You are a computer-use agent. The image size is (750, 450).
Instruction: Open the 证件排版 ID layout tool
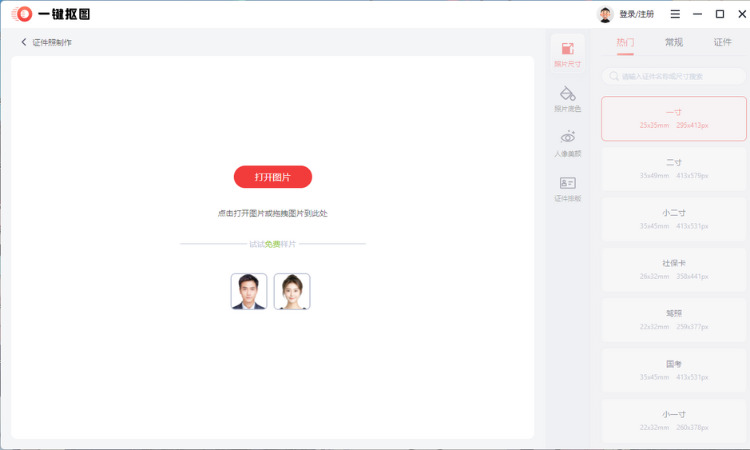(x=567, y=188)
